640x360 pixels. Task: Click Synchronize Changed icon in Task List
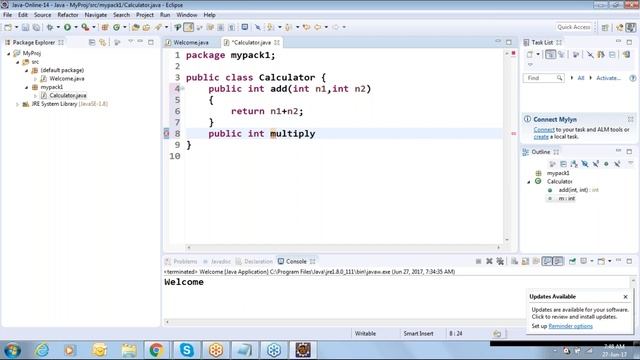626,54
